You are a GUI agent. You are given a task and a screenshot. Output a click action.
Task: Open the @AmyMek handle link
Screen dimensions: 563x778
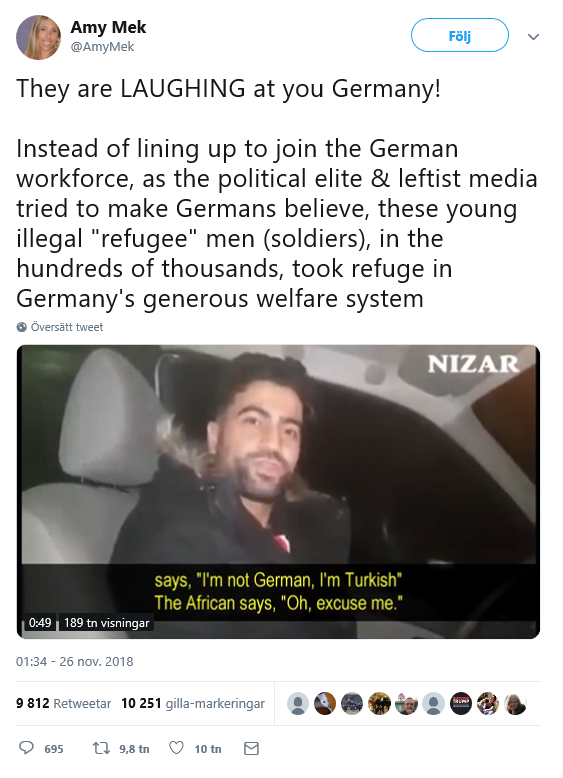point(102,47)
